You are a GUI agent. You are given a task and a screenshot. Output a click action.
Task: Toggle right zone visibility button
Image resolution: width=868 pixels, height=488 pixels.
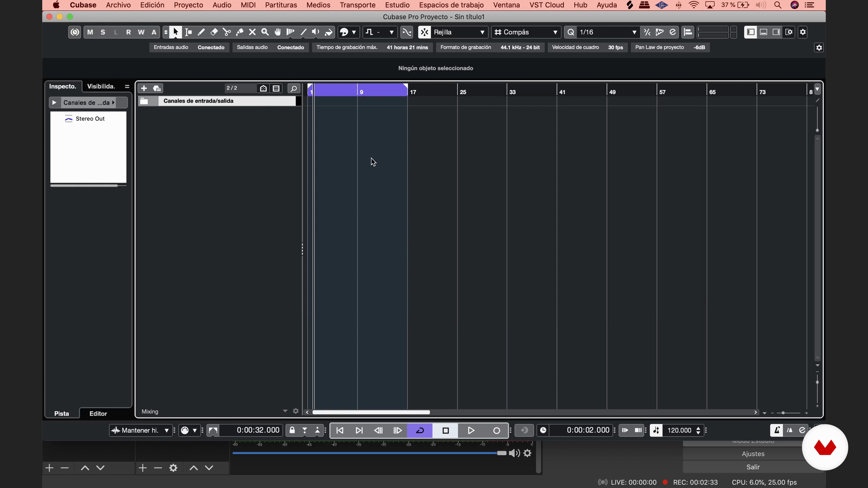(776, 32)
